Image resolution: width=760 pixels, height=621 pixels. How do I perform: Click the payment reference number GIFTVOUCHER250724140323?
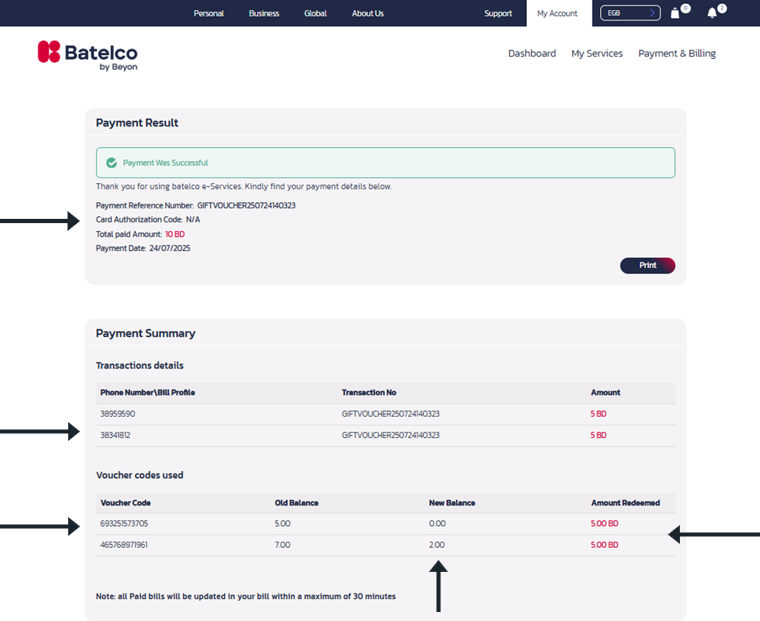(x=246, y=206)
